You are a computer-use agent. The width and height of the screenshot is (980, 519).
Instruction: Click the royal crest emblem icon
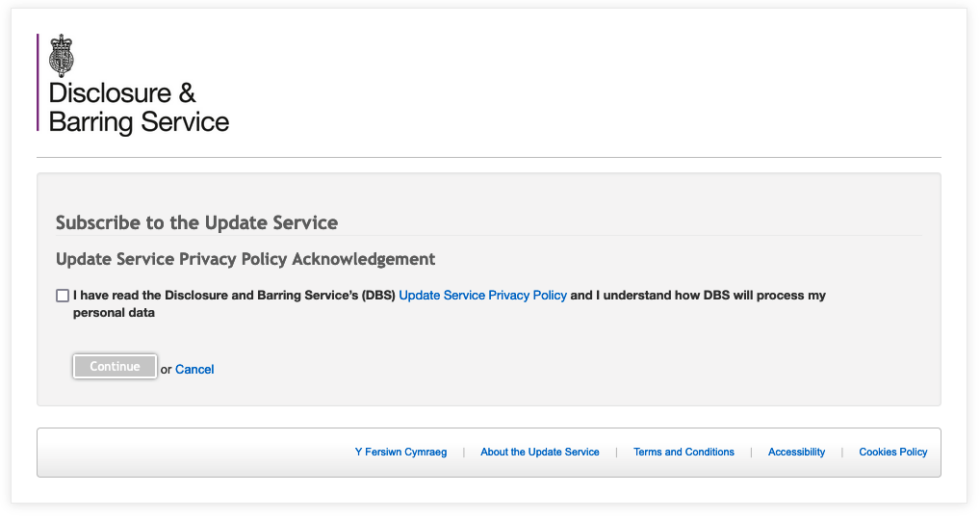pyautogui.click(x=62, y=55)
